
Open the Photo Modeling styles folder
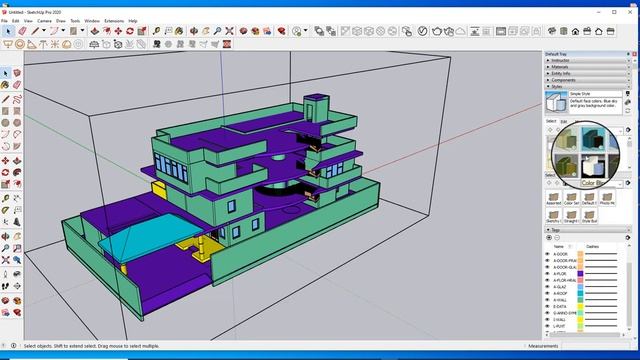pyautogui.click(x=607, y=199)
